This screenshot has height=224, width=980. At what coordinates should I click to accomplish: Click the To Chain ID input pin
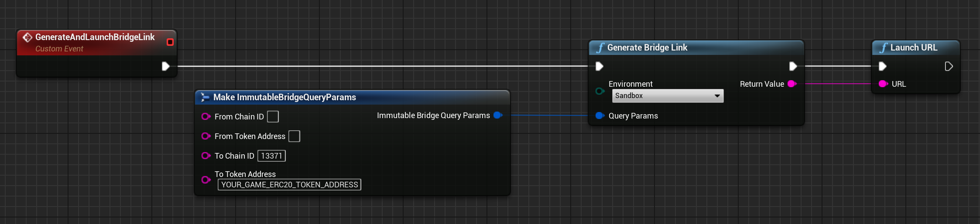206,156
